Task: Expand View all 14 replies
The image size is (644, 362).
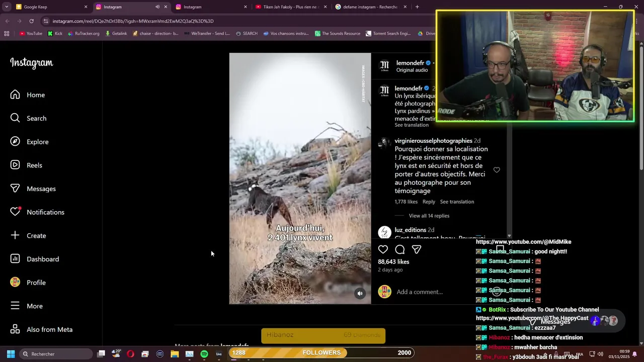Action: (429, 216)
